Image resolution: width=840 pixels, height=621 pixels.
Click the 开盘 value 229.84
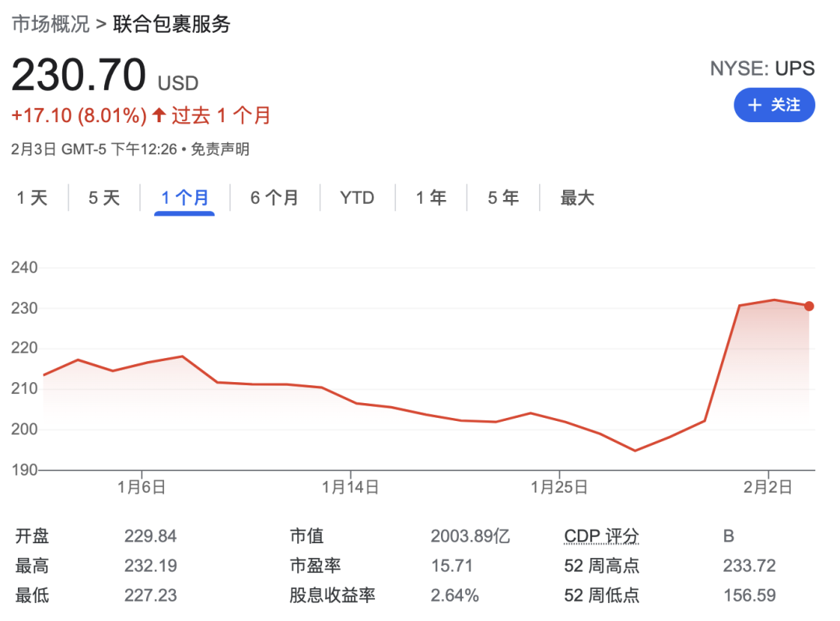150,536
